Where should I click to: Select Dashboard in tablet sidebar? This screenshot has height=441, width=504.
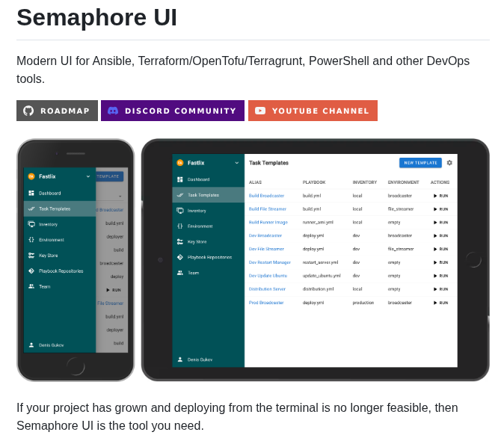tap(209, 179)
